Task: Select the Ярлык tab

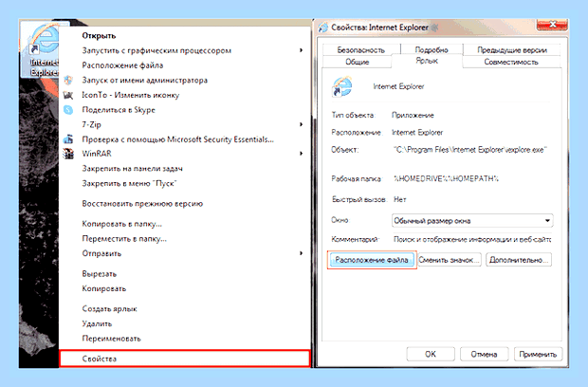Action: [427, 61]
